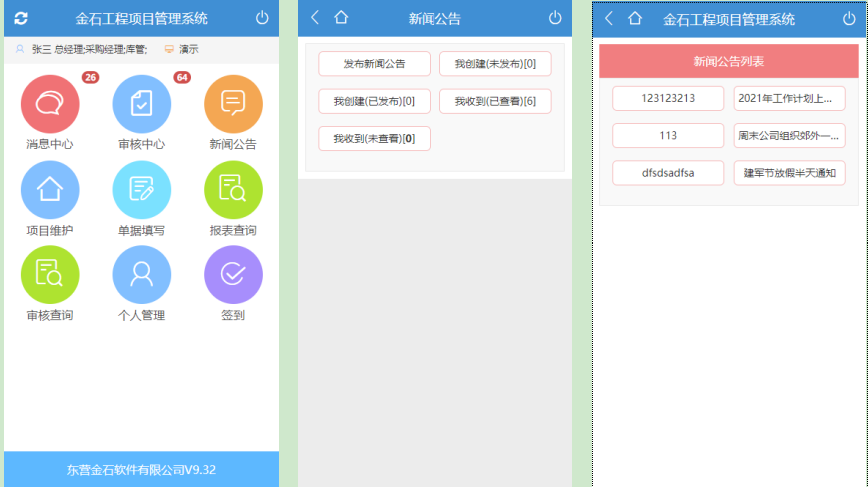Open 我创建(已发布)[0] list
This screenshot has height=487, width=868.
(x=374, y=101)
